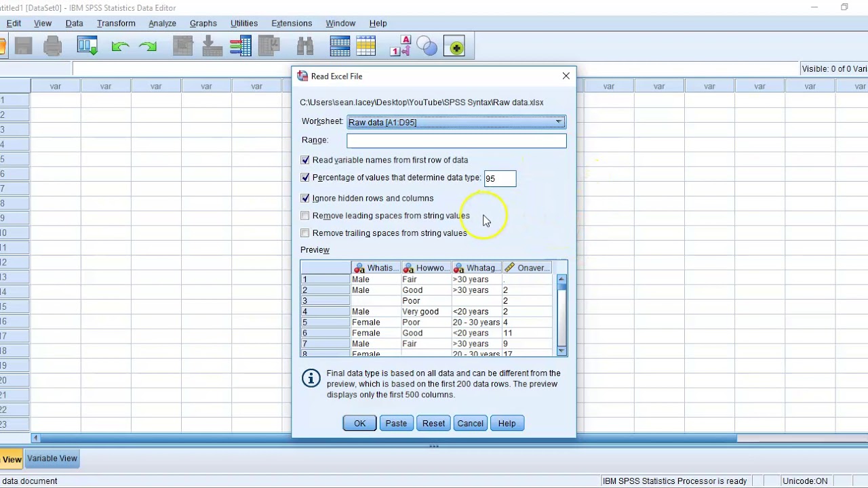Screen dimensions: 868x488
Task: Open the Data menu
Action: [74, 23]
